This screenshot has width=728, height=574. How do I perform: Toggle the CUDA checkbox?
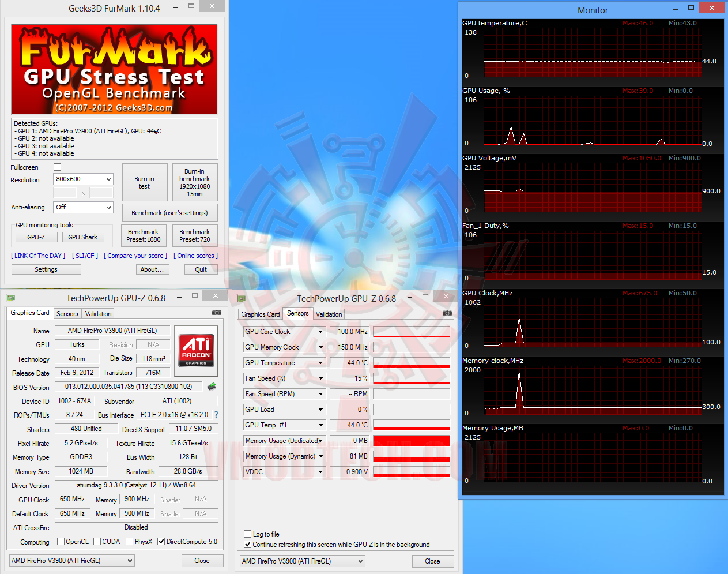pyautogui.click(x=97, y=542)
